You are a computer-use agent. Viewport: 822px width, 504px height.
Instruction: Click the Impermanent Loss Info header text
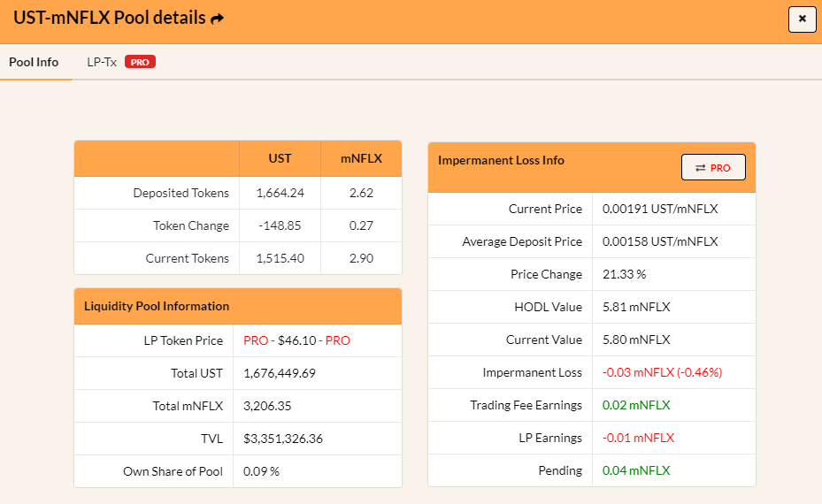coord(501,160)
